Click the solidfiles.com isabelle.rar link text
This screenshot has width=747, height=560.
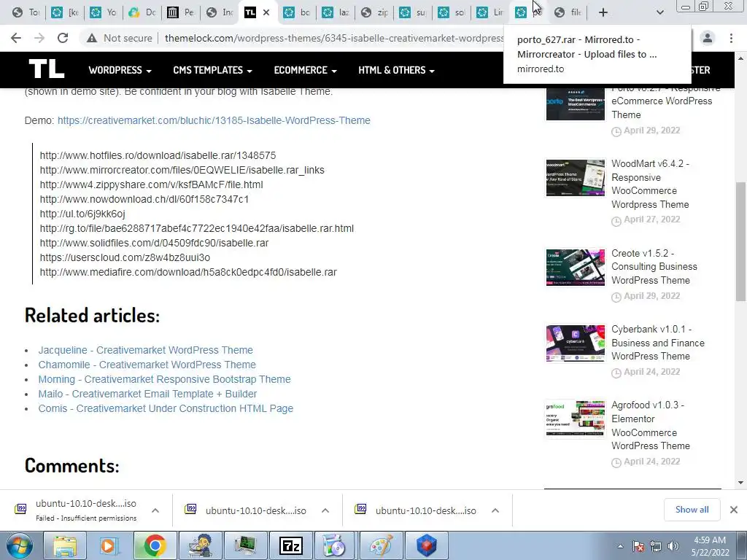pos(155,243)
